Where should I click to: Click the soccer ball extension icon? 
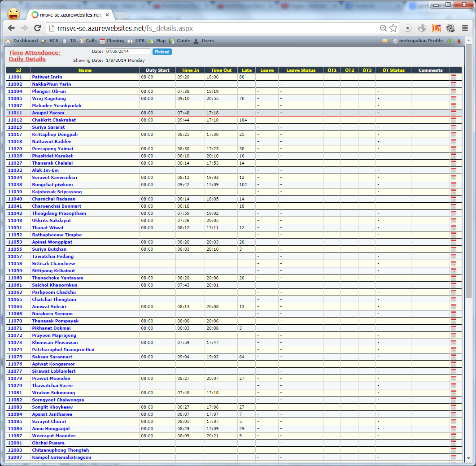pyautogui.click(x=450, y=28)
